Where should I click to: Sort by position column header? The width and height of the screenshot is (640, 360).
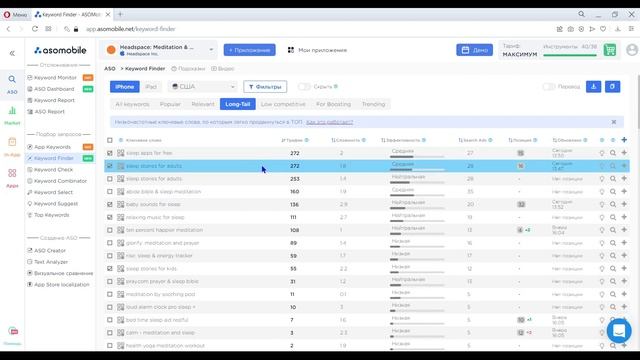[522, 140]
